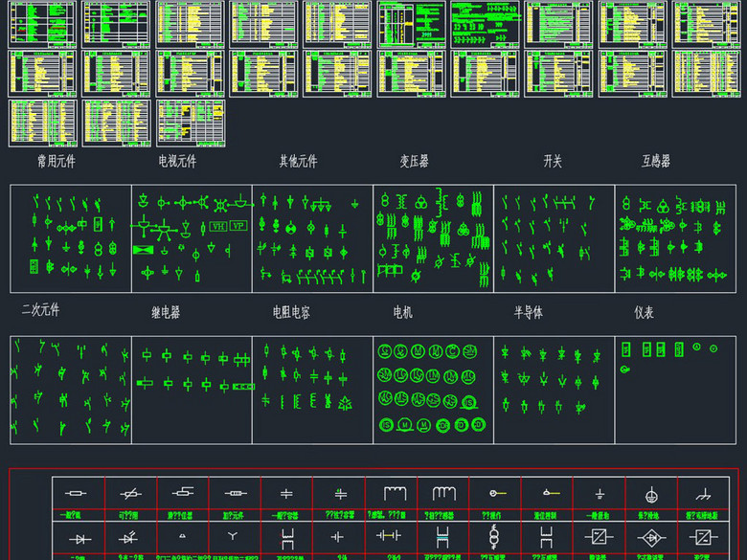Select the VP box symbol in TV components
747x560 pixels.
coord(237,227)
